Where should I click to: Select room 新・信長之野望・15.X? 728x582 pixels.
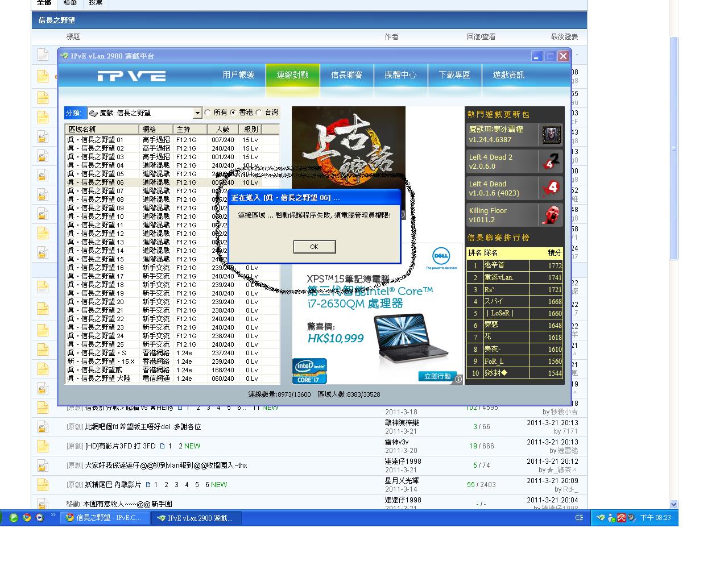173,361
